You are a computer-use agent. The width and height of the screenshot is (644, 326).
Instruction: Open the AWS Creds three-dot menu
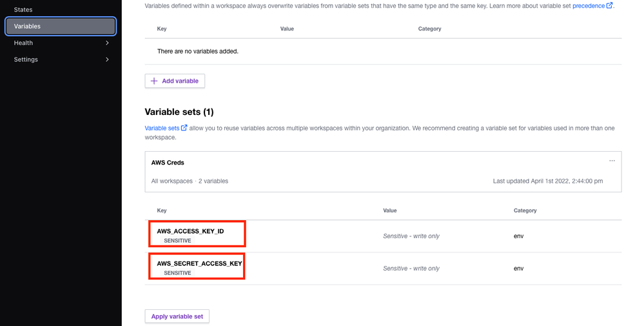click(x=612, y=161)
